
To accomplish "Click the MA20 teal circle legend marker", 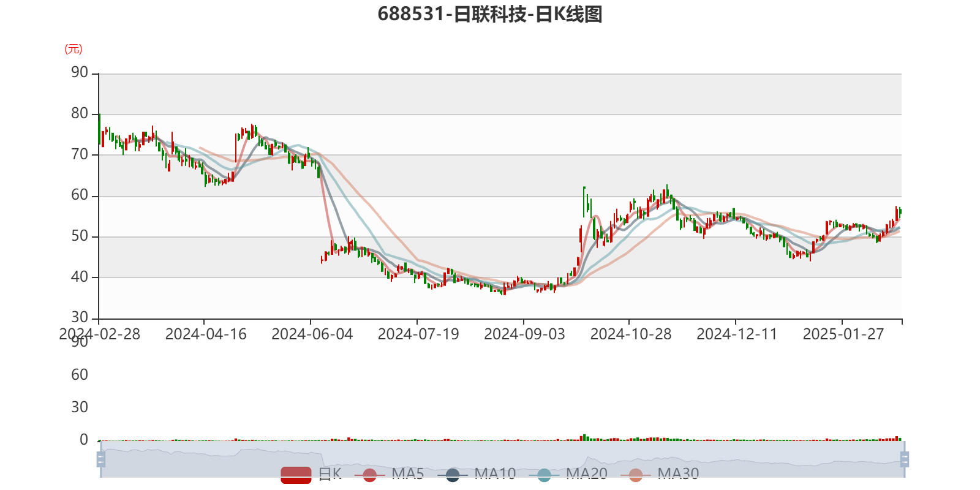I will [x=544, y=474].
